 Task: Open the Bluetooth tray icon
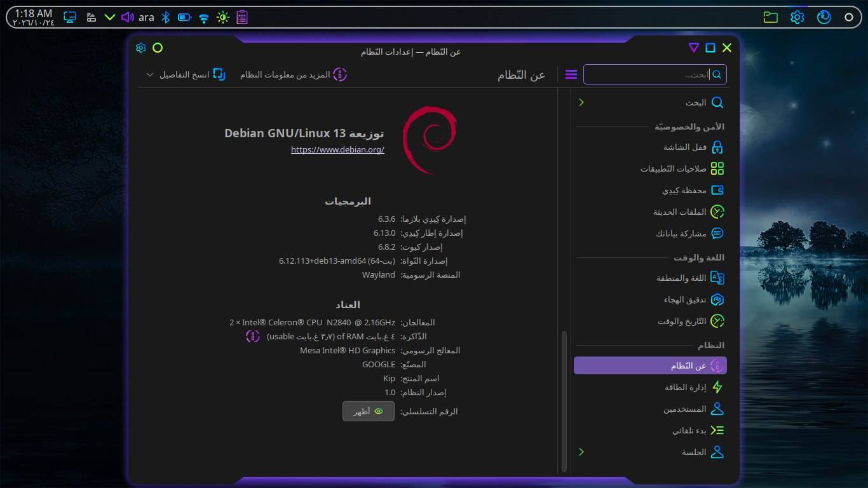(x=165, y=17)
